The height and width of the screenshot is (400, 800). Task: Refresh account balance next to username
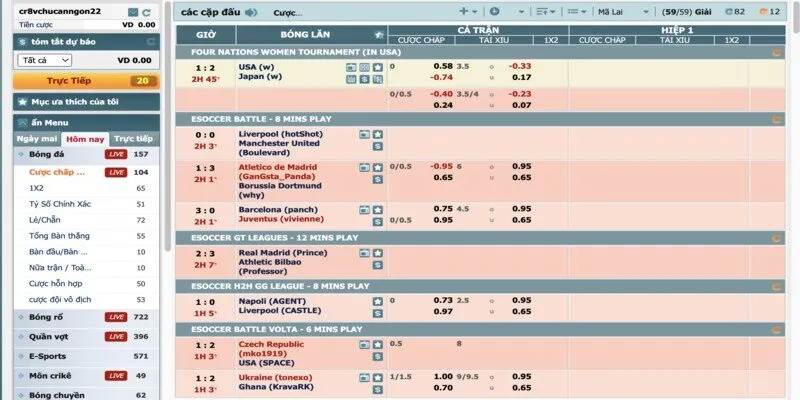pyautogui.click(x=146, y=12)
